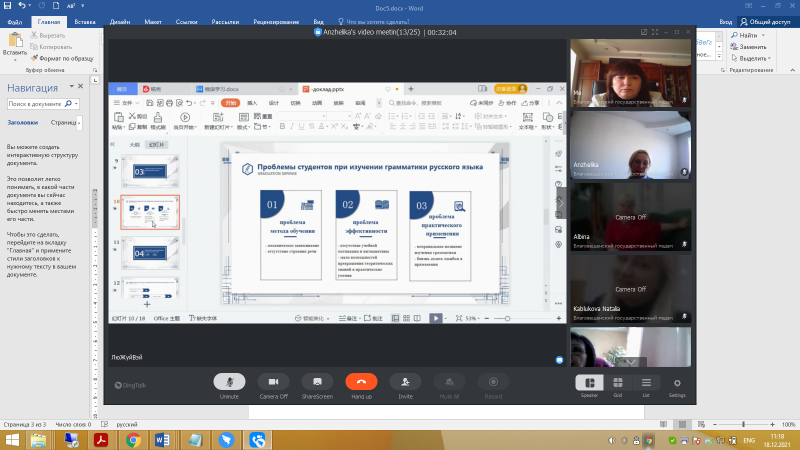Open the Вставка ribbon tab
Image resolution: width=800 pixels, height=450 pixels.
(x=85, y=20)
